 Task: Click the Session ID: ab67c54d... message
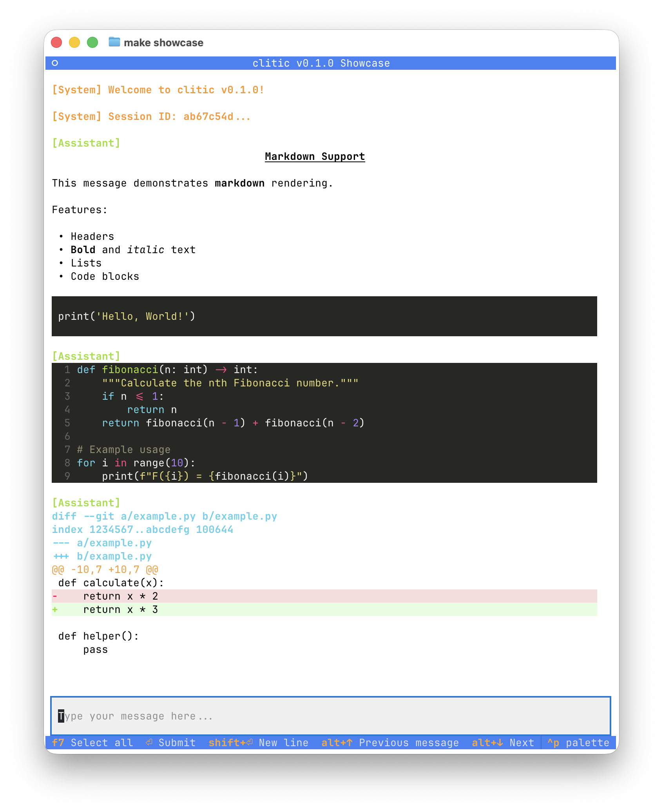point(151,116)
